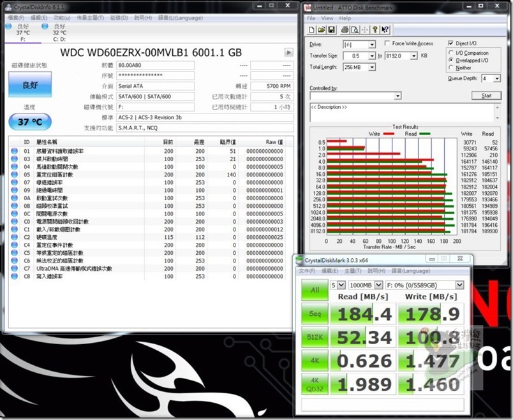513x420 pixels.
Task: Click status orb for attribute 0A
Action: 15,198
